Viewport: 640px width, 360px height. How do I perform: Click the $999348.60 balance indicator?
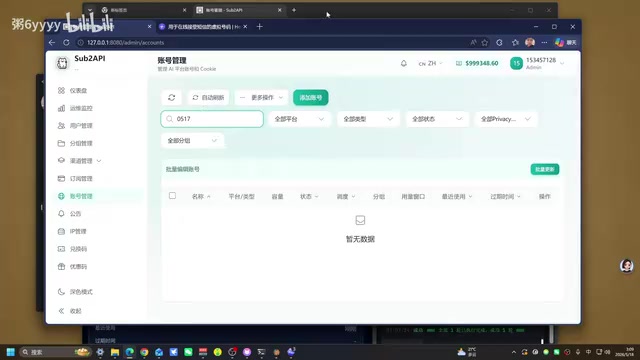(x=477, y=63)
